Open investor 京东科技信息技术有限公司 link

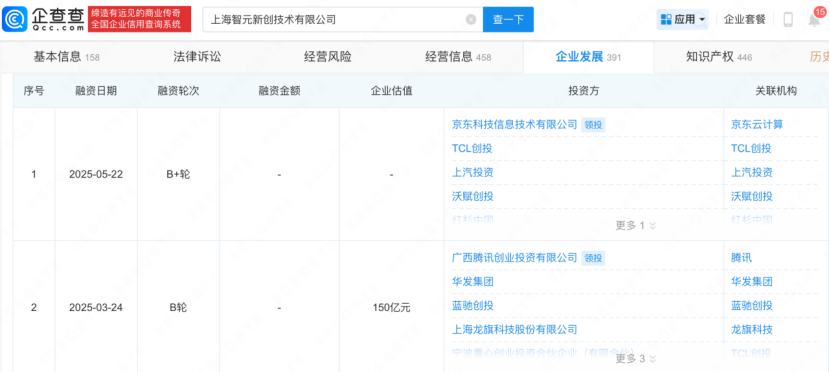[x=515, y=124]
